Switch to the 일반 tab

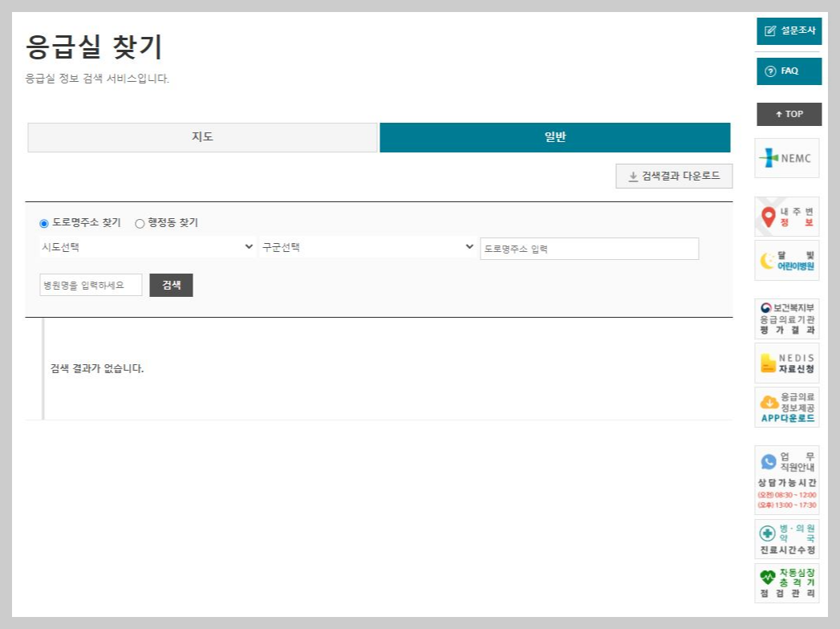pos(554,137)
